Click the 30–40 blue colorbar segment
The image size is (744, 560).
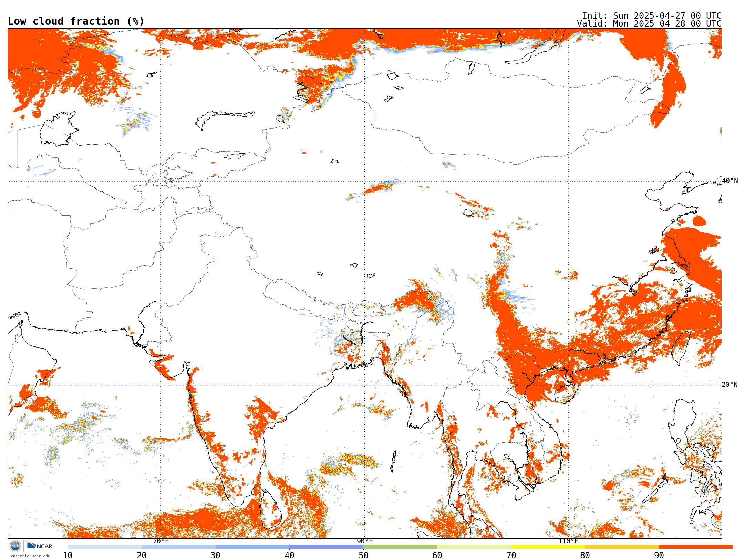click(x=252, y=547)
